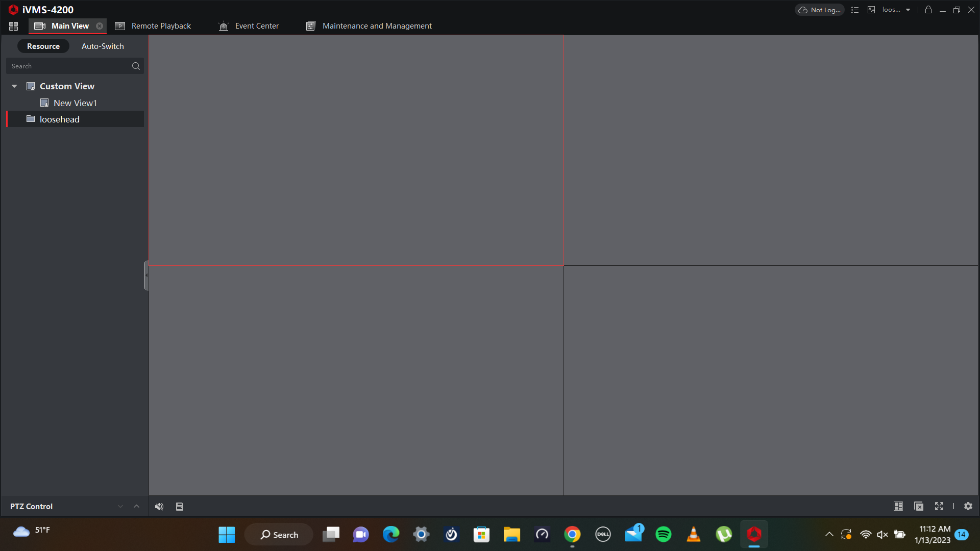Image resolution: width=980 pixels, height=551 pixels.
Task: Open the resource usage monitor icon
Action: click(871, 10)
